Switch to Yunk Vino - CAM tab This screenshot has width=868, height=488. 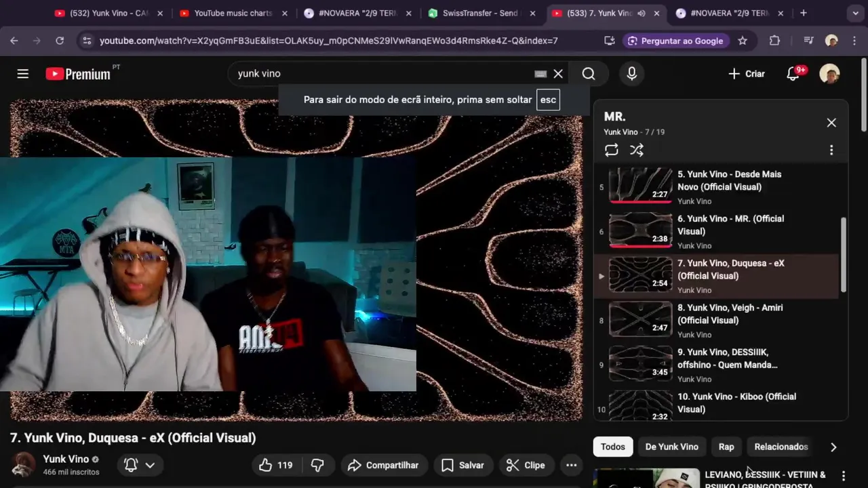point(107,13)
